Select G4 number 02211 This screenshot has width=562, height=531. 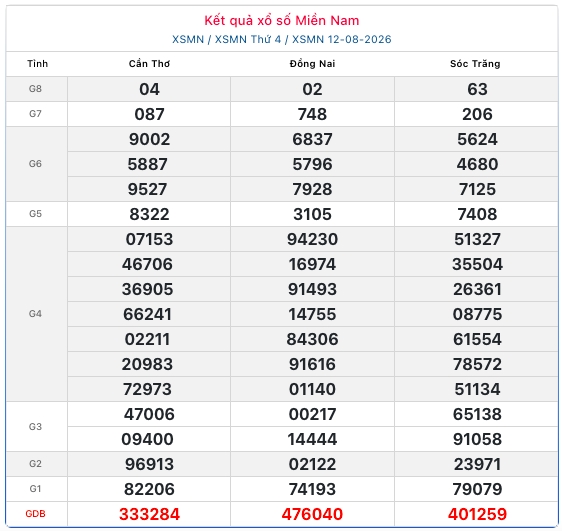pyautogui.click(x=147, y=339)
